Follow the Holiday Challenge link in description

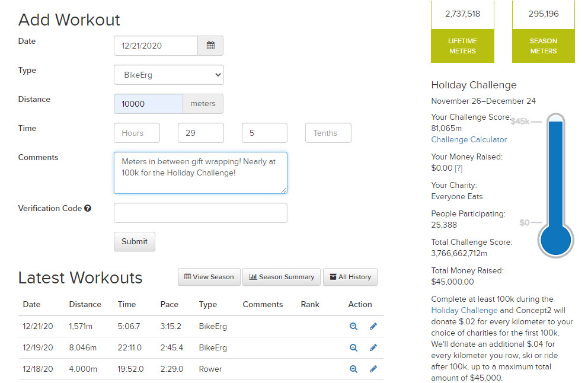(x=464, y=310)
